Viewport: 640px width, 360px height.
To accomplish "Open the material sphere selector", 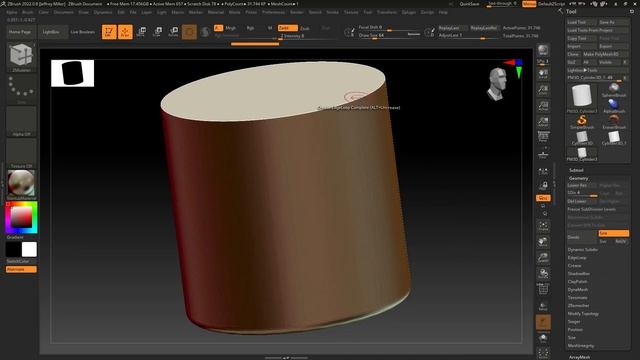I will pos(21,183).
